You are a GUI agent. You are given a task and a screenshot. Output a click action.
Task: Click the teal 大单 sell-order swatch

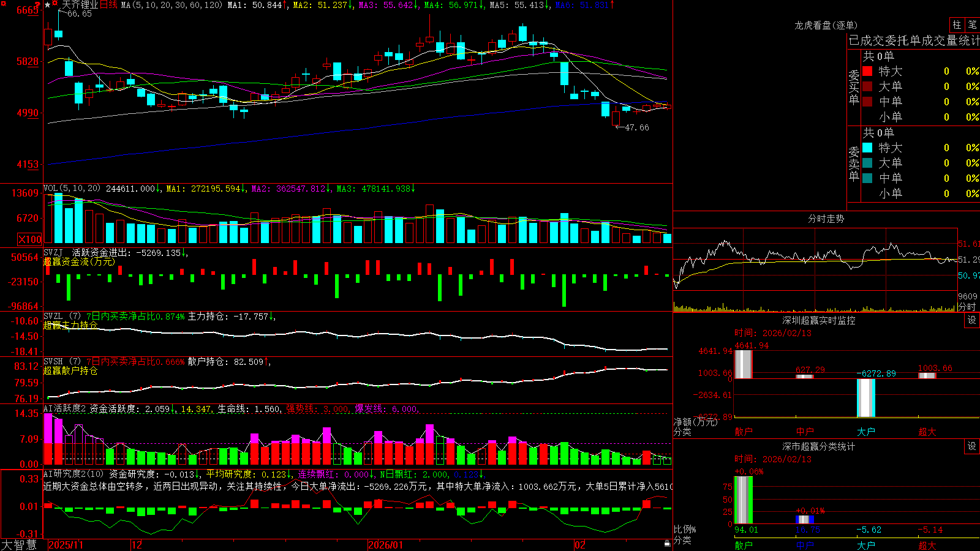click(867, 163)
